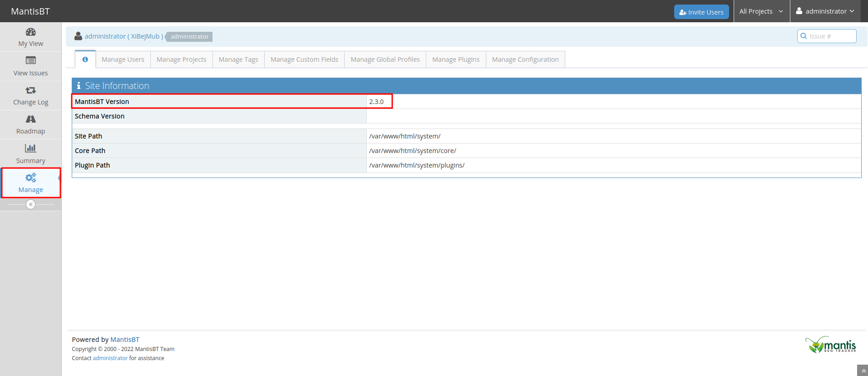Open My View dashboard icon

click(x=30, y=32)
